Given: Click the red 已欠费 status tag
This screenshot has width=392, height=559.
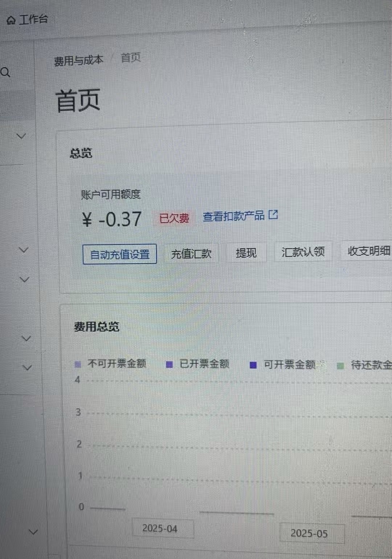Looking at the screenshot, I should [x=174, y=218].
